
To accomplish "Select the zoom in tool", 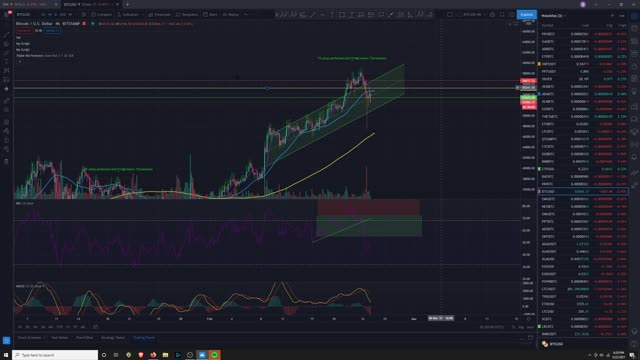I will (x=6, y=110).
